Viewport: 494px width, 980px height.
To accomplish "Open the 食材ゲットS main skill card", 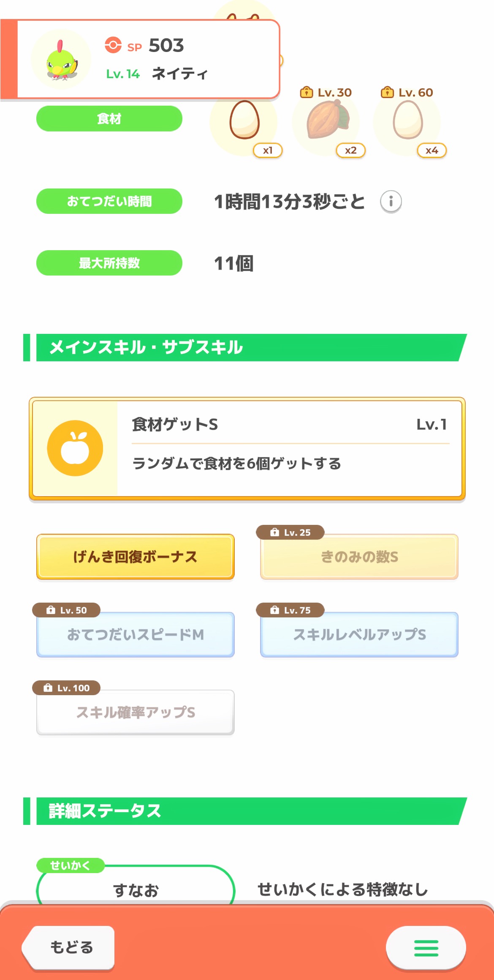I will (x=289, y=448).
